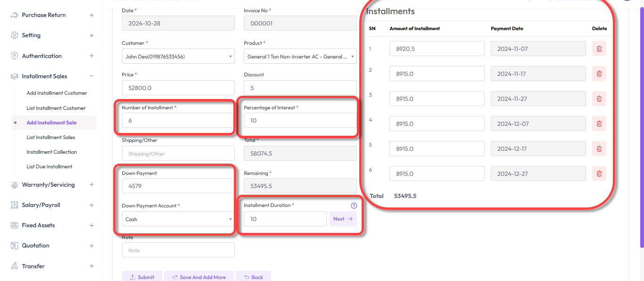Image resolution: width=644 pixels, height=281 pixels.
Task: Expand the Purchase Return menu
Action: (x=91, y=15)
